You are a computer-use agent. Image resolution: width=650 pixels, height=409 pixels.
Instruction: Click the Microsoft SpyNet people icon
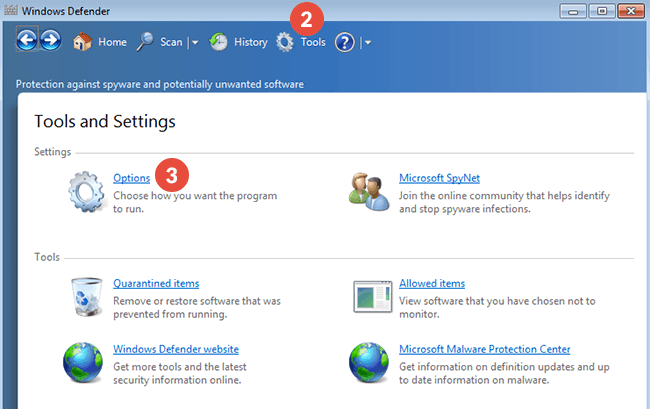pyautogui.click(x=369, y=191)
